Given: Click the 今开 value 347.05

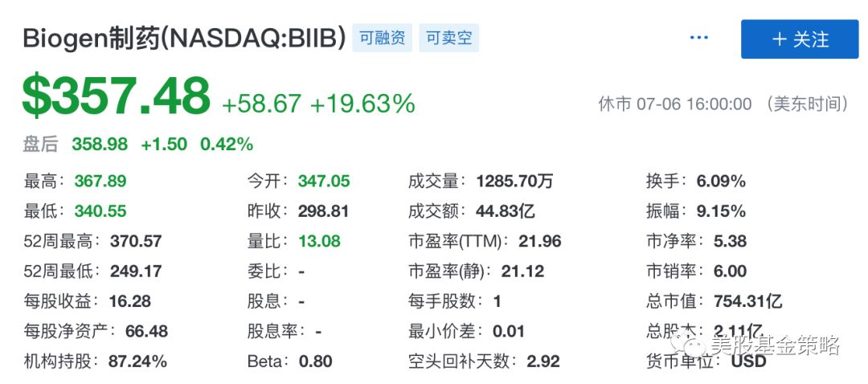Looking at the screenshot, I should (324, 182).
